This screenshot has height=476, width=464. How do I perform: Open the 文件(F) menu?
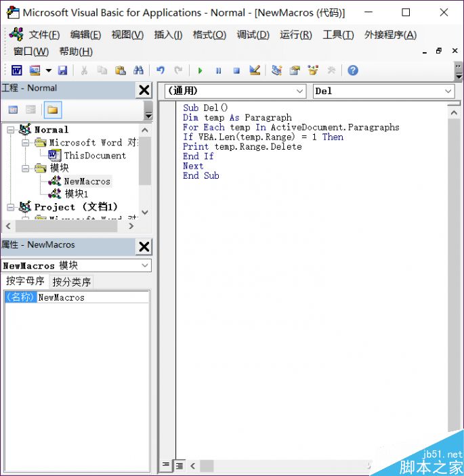click(x=44, y=35)
